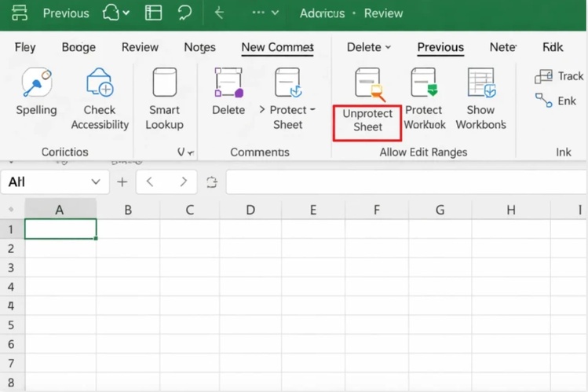Click the printer icon in title bar

[x=19, y=13]
